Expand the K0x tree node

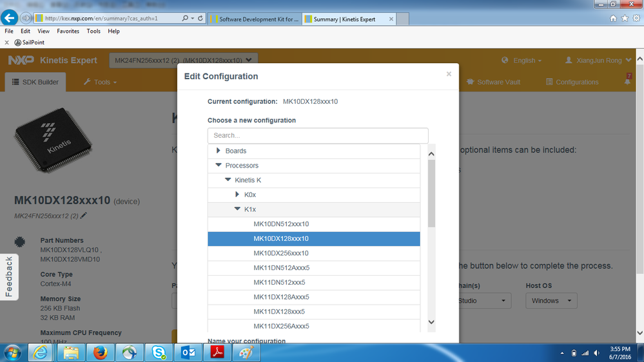click(x=237, y=194)
